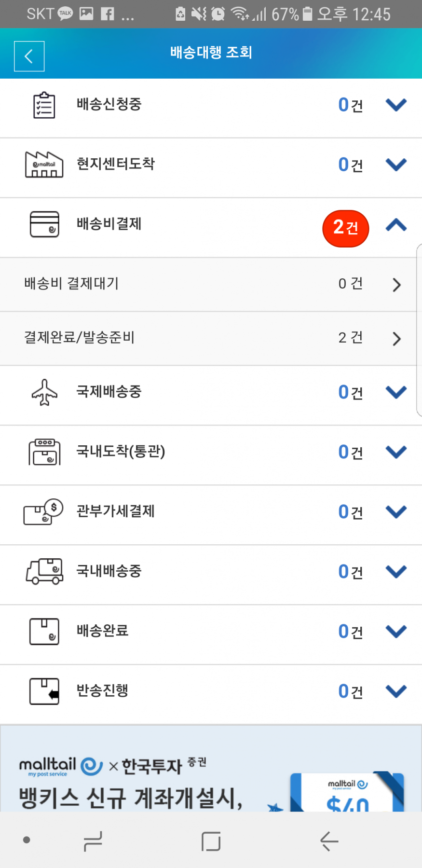Tap the customs icon for 국내도착(통관)
Viewport: 422px width, 868px height.
point(44,452)
